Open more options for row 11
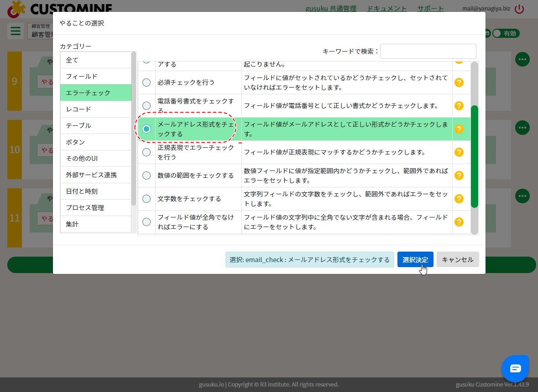 pos(522,196)
